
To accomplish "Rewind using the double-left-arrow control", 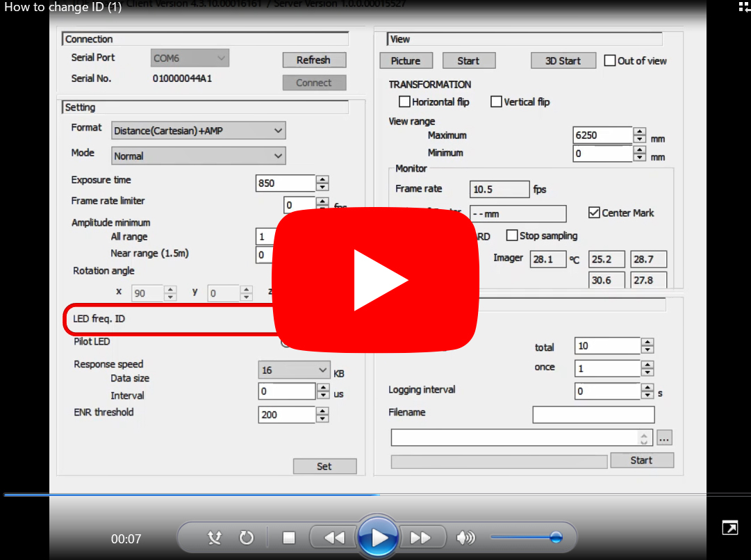I will (x=334, y=537).
